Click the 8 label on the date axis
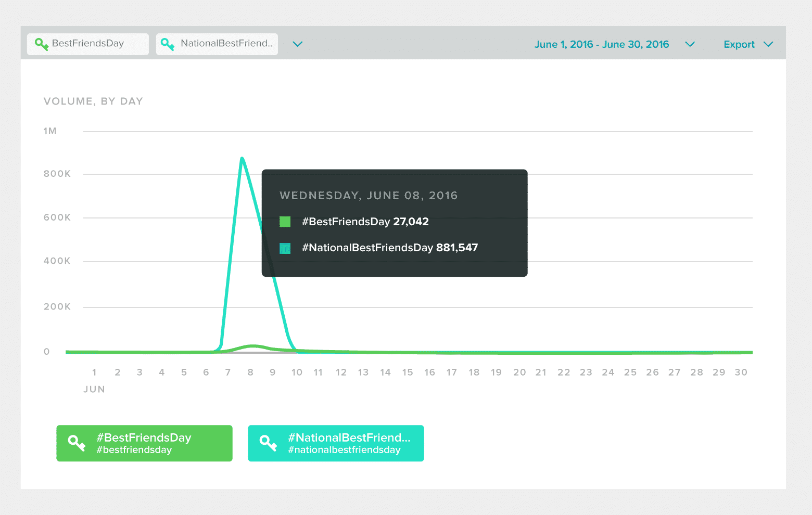The image size is (812, 515). (250, 372)
